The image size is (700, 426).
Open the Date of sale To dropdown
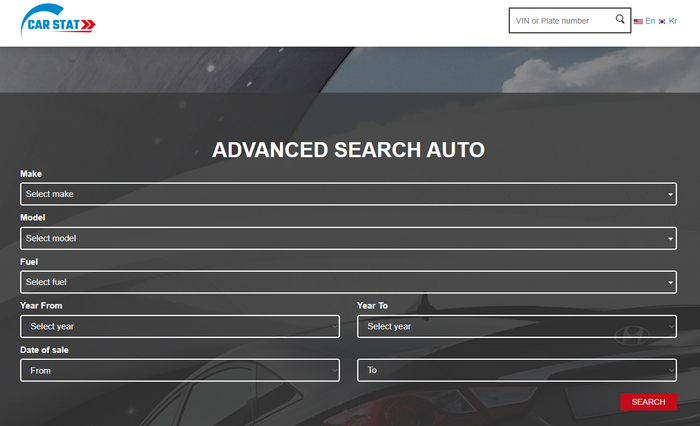517,370
